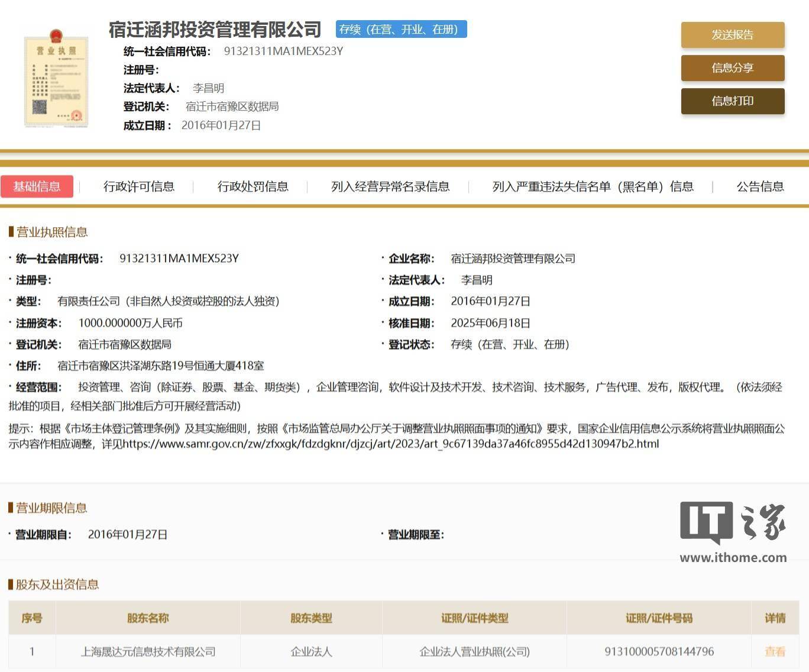The width and height of the screenshot is (809, 672).
Task: Open the 行政处罚信息 tab
Action: coord(253,186)
